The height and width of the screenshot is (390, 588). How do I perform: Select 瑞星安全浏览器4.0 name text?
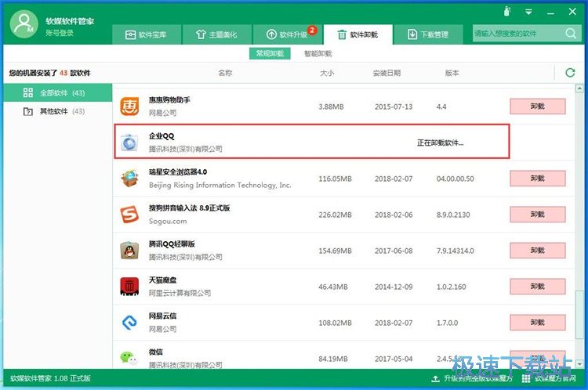pyautogui.click(x=178, y=172)
